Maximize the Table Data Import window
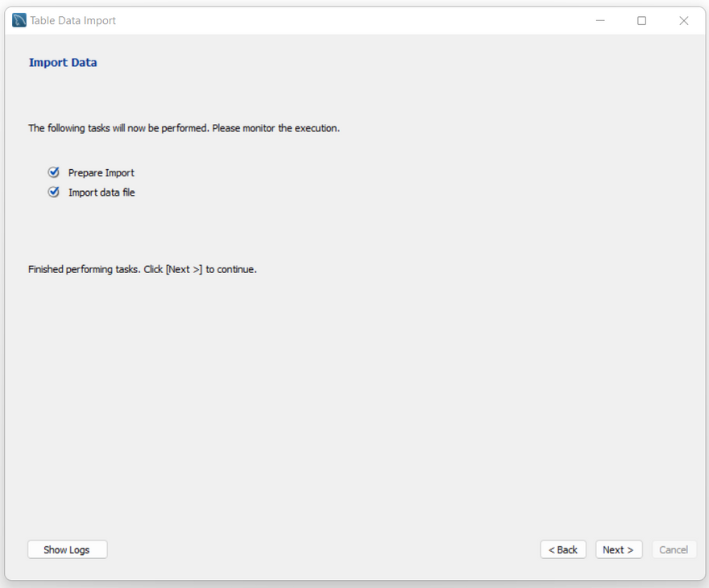 tap(642, 21)
